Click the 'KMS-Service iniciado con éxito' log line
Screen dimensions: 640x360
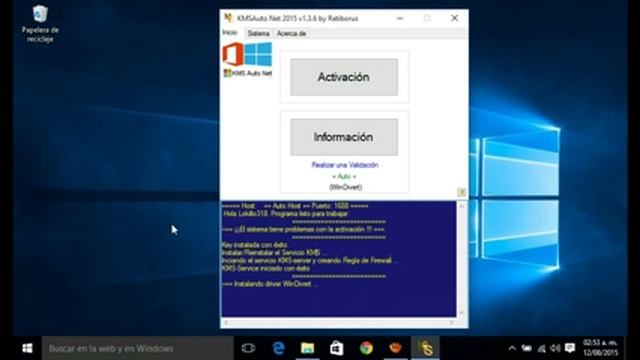[266, 269]
